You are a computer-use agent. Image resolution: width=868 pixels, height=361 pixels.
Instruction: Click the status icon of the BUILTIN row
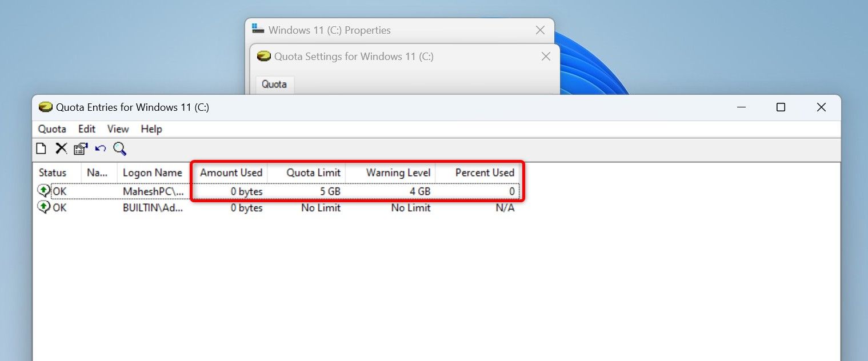pos(44,207)
